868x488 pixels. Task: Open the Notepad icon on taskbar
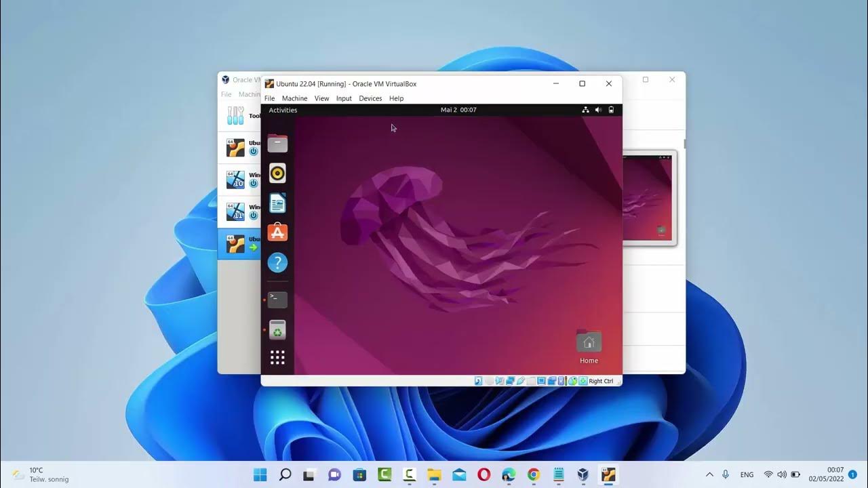(559, 474)
